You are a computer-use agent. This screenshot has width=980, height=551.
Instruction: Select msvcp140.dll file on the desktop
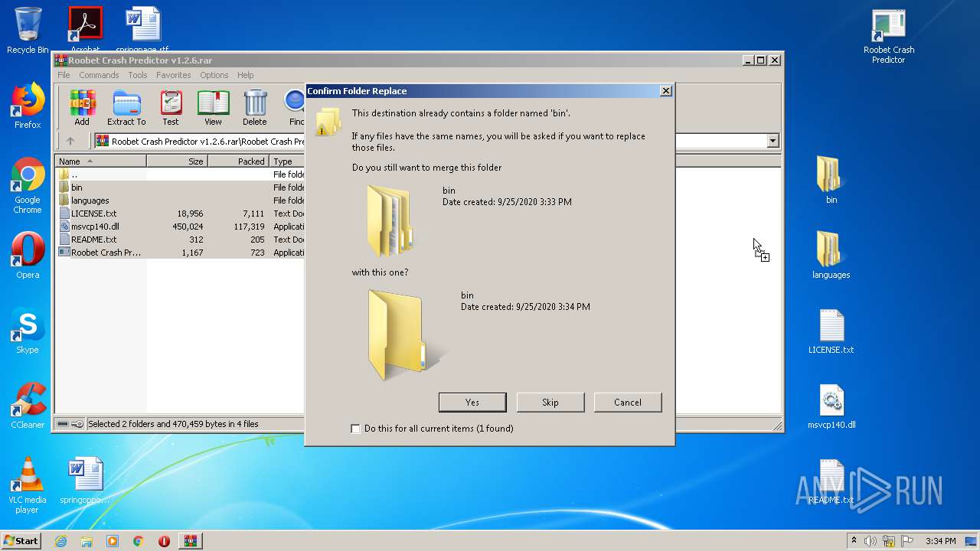point(831,406)
